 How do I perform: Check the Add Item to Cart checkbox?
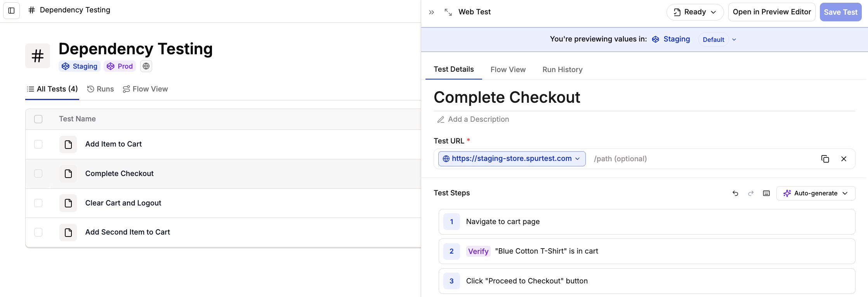click(x=38, y=144)
